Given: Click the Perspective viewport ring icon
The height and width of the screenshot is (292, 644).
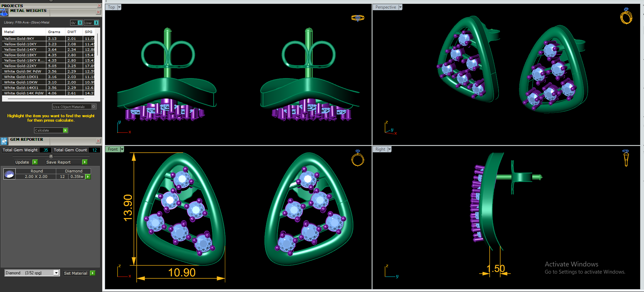Looking at the screenshot, I should click(x=626, y=16).
